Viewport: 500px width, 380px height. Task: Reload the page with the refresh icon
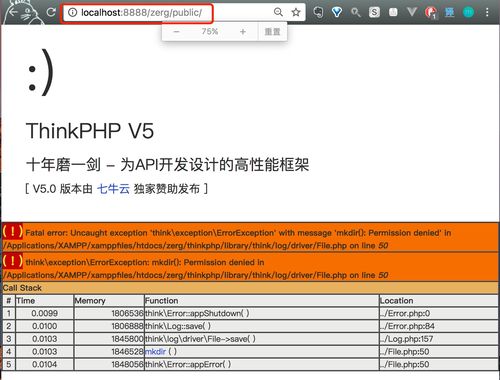coord(51,12)
